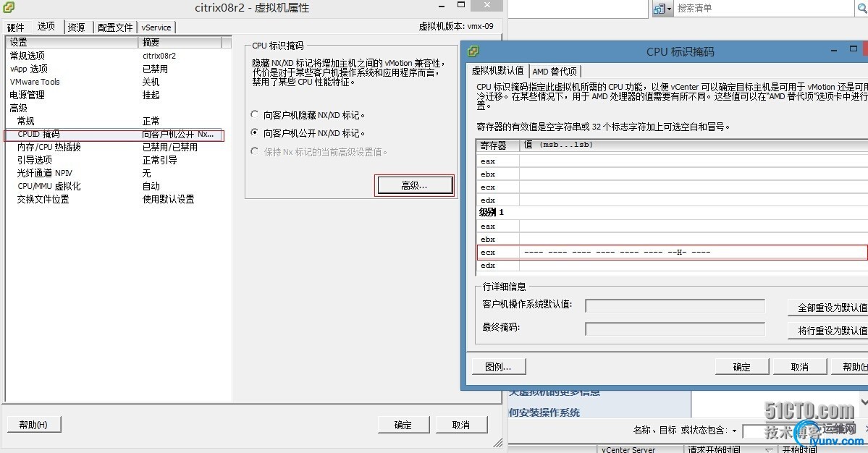Screen dimensions: 868x453
Task: Click the 最终掩码 field
Action: click(x=675, y=329)
